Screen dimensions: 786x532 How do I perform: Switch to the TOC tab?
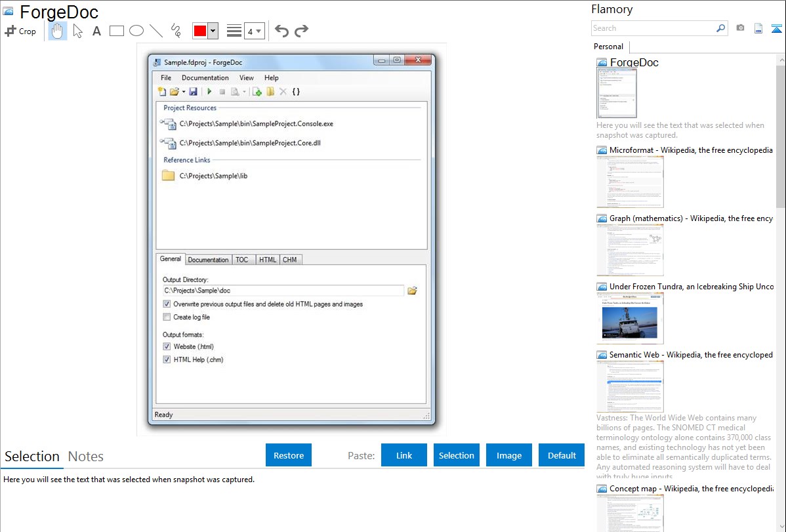(242, 260)
